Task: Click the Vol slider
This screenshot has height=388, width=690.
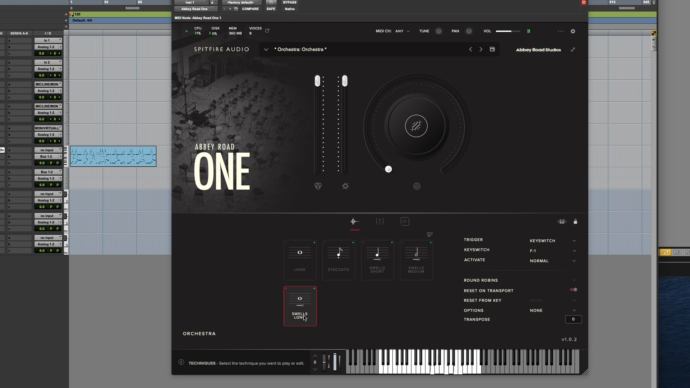Action: (x=507, y=31)
